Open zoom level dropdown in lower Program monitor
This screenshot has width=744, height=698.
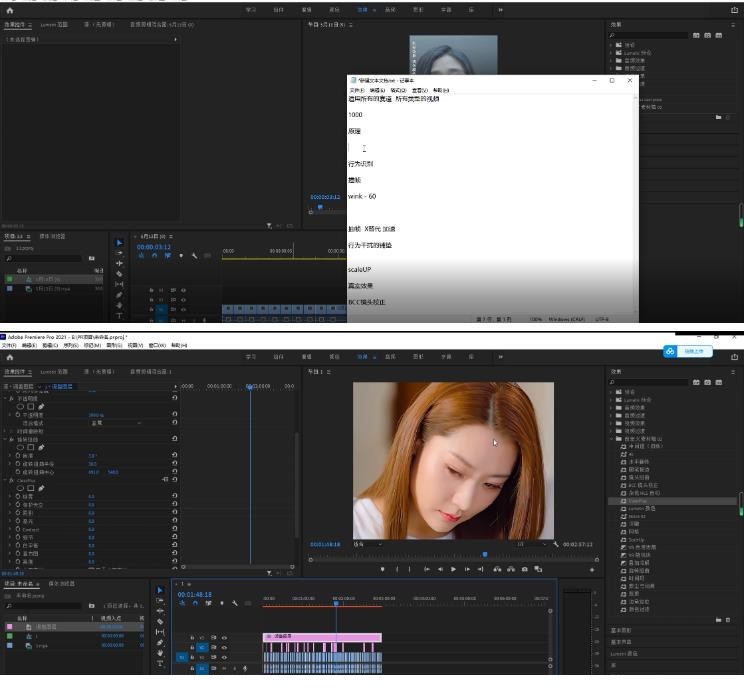(x=368, y=544)
